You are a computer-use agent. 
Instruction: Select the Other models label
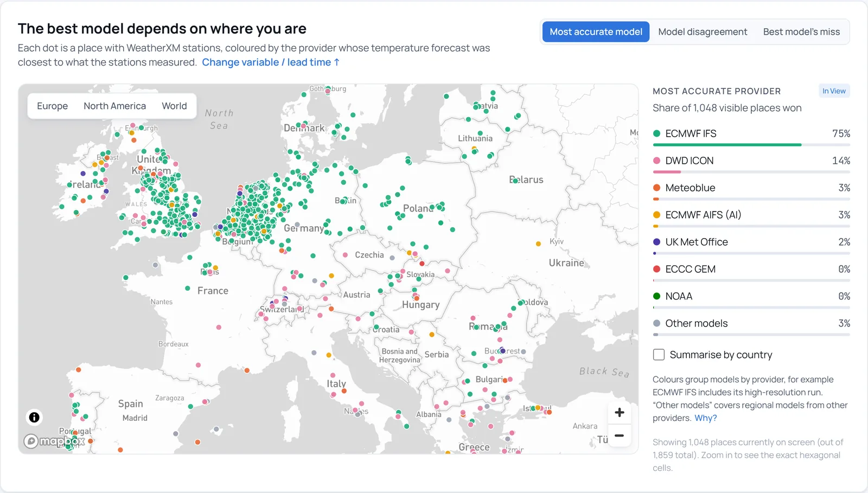pyautogui.click(x=697, y=323)
